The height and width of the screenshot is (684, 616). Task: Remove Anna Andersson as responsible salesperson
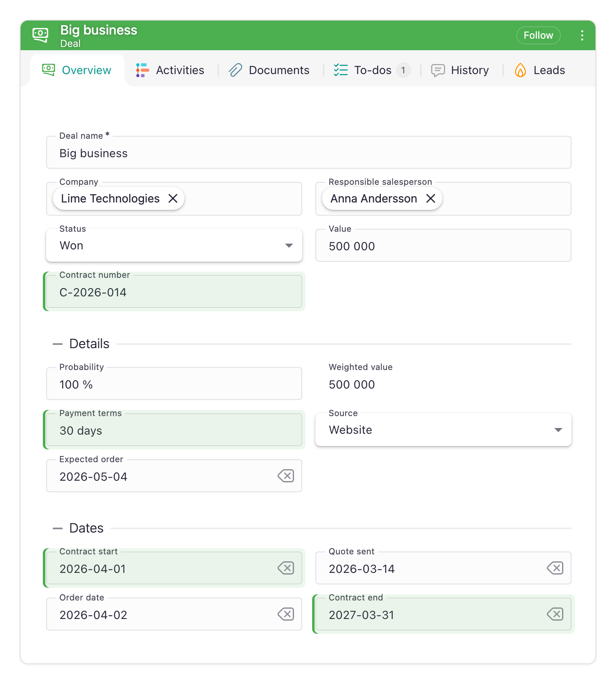431,198
